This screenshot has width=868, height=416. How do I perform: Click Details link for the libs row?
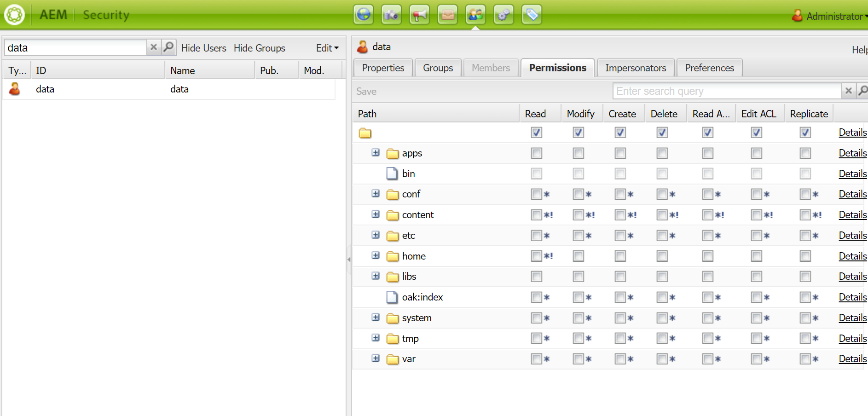point(852,277)
